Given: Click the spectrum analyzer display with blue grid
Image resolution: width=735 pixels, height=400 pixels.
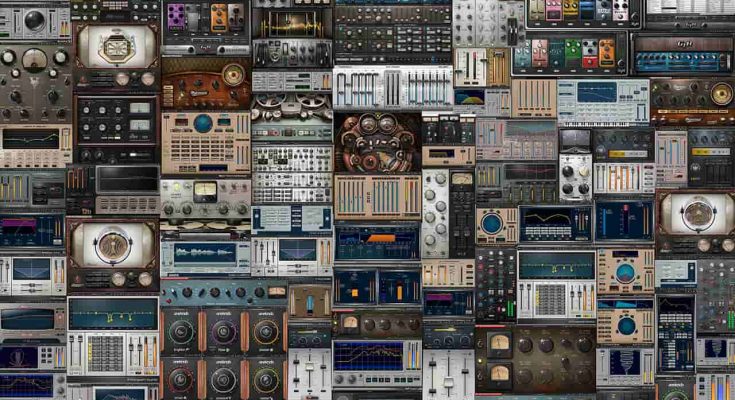Looking at the screenshot, I should point(368,356).
